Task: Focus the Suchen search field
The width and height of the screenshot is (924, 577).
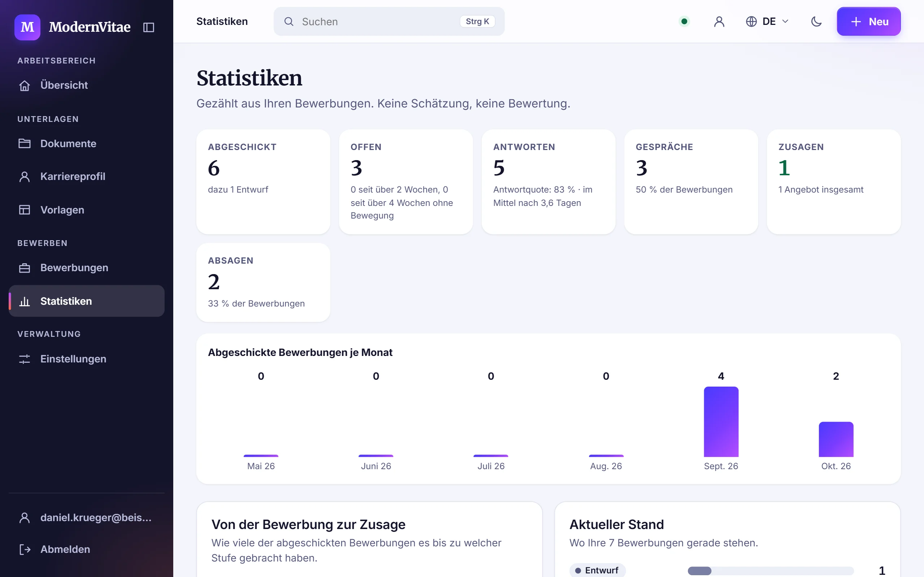Action: coord(389,21)
